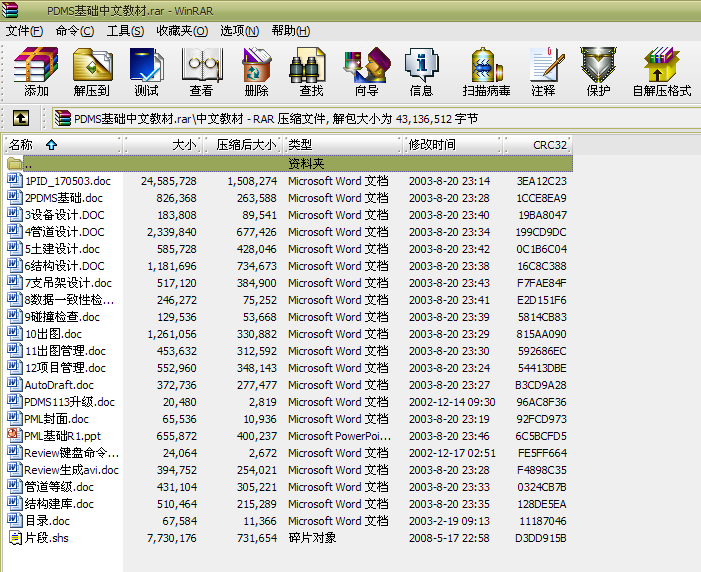Select file 3设备设计.DOC
The width and height of the screenshot is (701, 572).
[64, 215]
